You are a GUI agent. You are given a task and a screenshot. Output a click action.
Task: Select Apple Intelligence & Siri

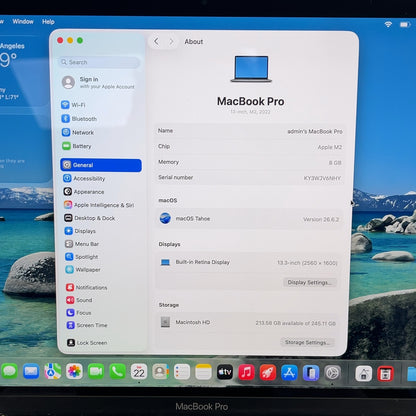[x=99, y=205]
